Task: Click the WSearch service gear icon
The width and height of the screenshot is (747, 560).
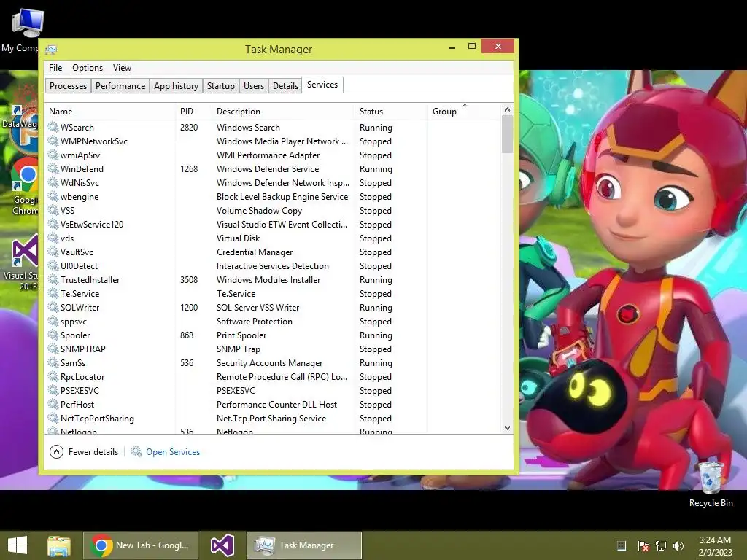Action: (53, 127)
